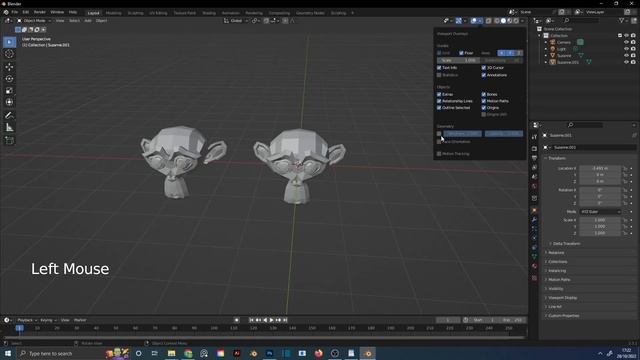This screenshot has width=640, height=360.
Task: Collapse the Transform panel
Action: (557, 158)
